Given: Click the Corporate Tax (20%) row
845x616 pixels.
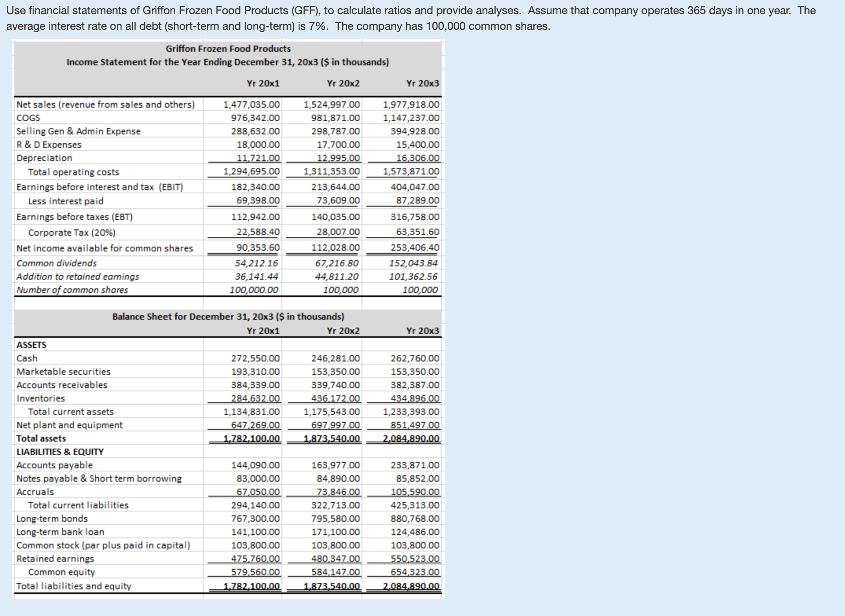Looking at the screenshot, I should pyautogui.click(x=72, y=232).
